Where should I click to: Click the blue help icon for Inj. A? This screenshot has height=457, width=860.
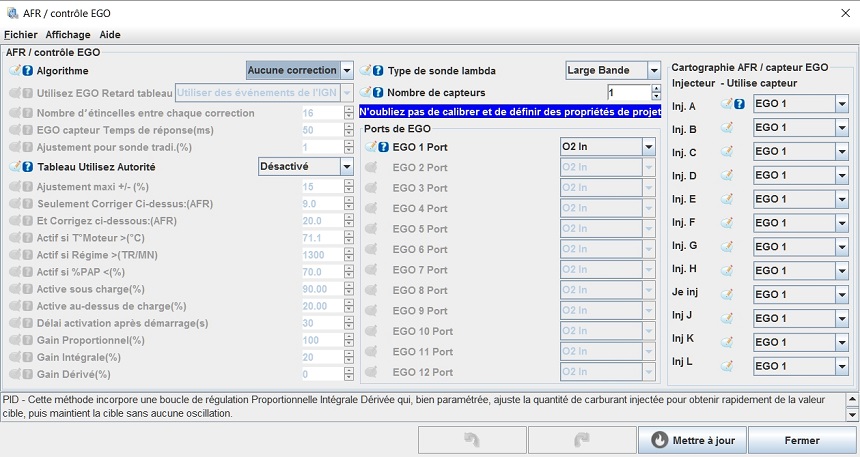pyautogui.click(x=739, y=104)
